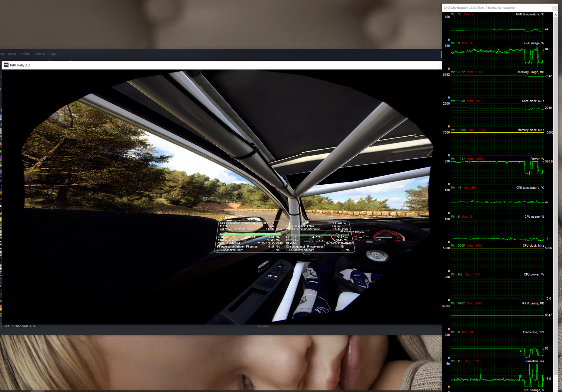This screenshot has width=562, height=392.
Task: Select the 'Memory usage, MB' graph label
Action: click(531, 72)
